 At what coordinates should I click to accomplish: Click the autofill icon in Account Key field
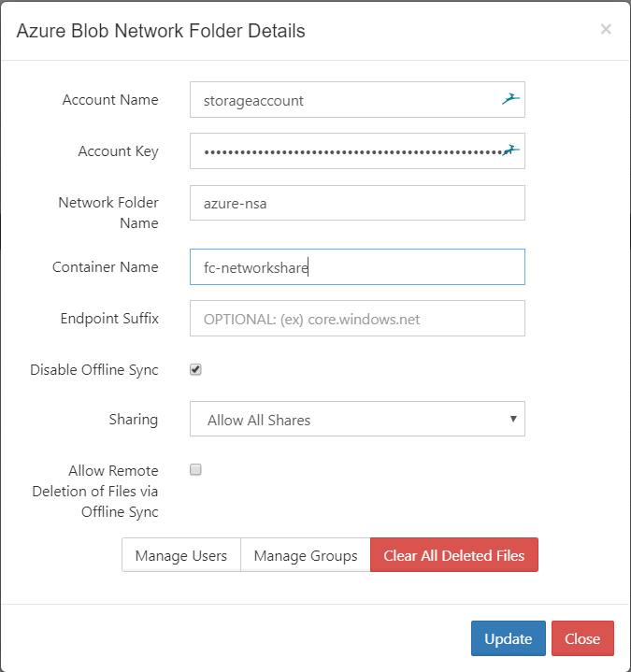[x=510, y=150]
